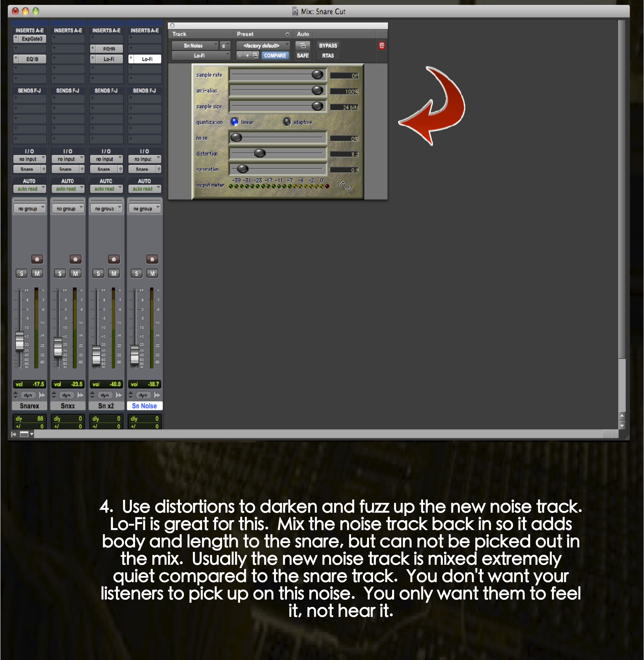
Task: Open the ExpGate3 insert on Snarex
Action: [x=32, y=39]
